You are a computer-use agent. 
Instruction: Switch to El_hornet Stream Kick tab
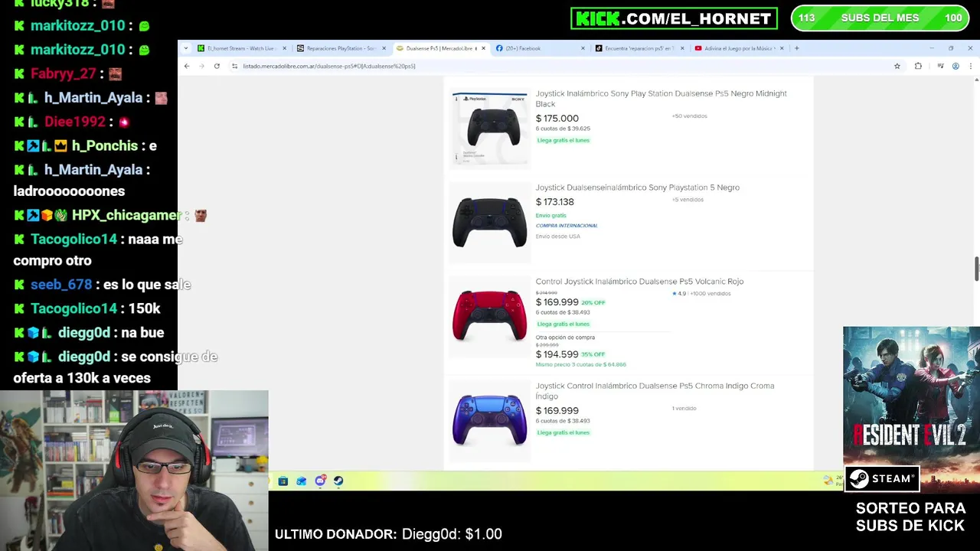(241, 48)
